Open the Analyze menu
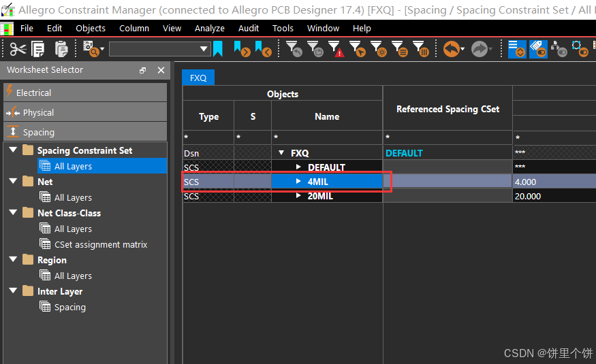 pyautogui.click(x=209, y=29)
